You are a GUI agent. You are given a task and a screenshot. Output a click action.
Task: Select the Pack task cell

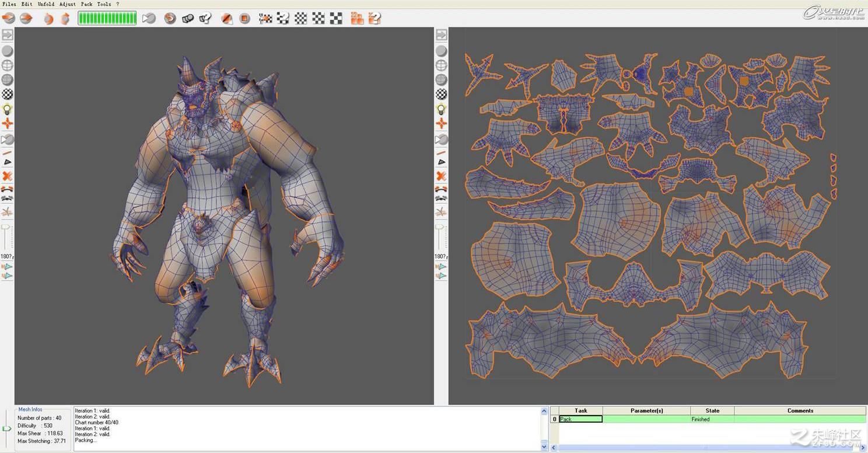(580, 419)
